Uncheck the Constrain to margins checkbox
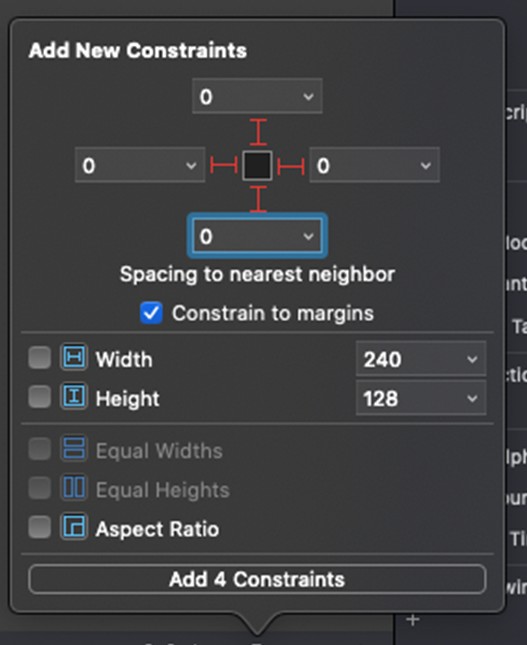527x645 pixels. pyautogui.click(x=151, y=313)
